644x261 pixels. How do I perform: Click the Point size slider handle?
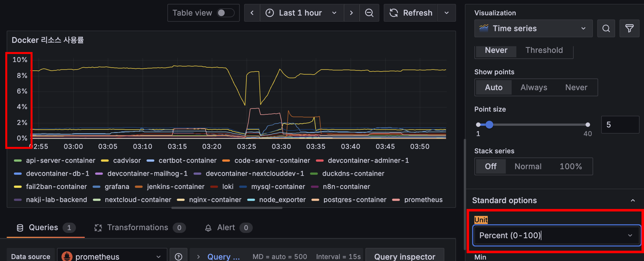tap(489, 125)
